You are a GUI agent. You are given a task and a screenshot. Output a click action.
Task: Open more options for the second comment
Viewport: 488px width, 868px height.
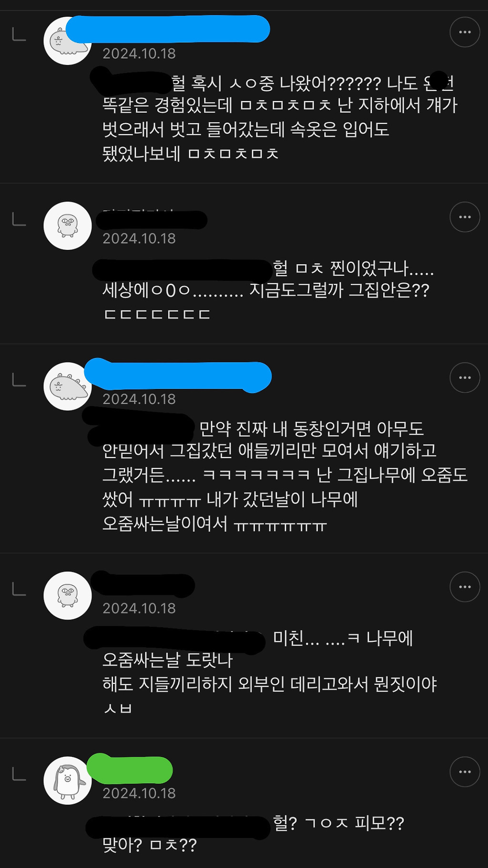(465, 217)
